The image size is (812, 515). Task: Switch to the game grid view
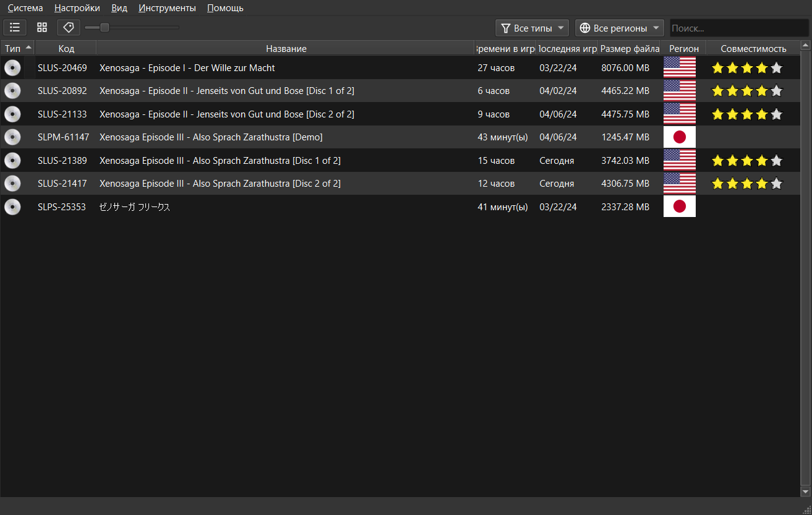tap(42, 27)
